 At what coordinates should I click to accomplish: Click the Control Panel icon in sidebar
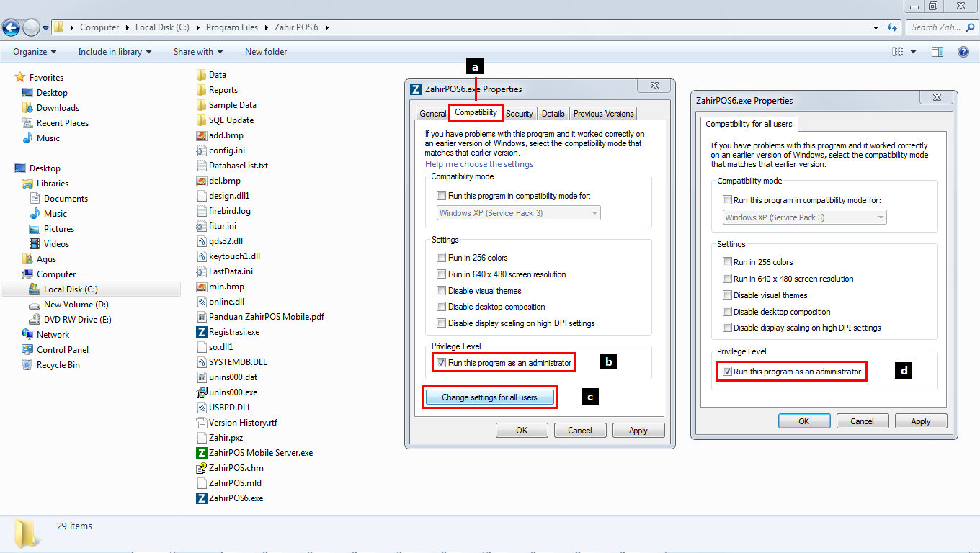27,349
